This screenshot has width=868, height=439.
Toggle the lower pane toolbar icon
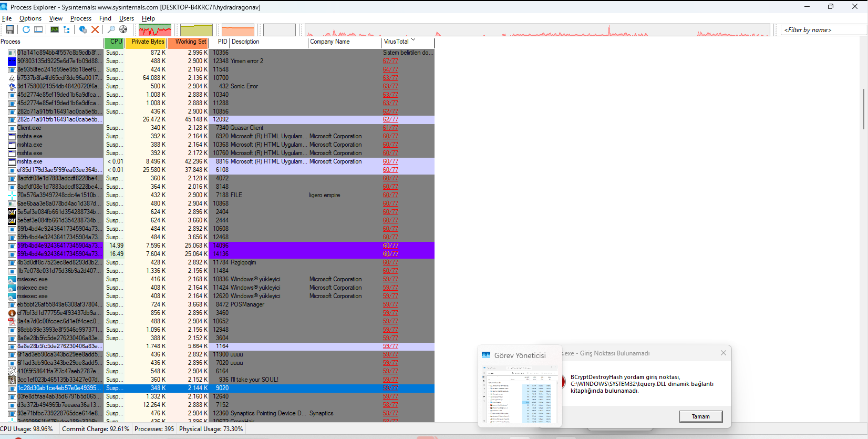pyautogui.click(x=38, y=29)
